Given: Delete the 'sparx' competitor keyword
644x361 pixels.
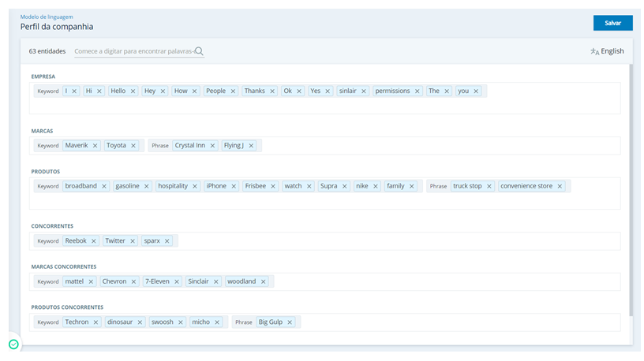Looking at the screenshot, I should tap(167, 241).
